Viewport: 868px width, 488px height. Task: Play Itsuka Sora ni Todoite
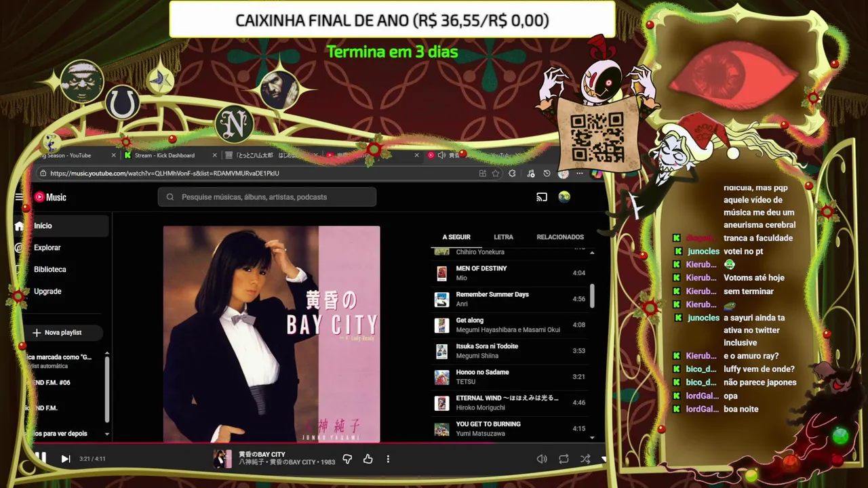click(510, 350)
